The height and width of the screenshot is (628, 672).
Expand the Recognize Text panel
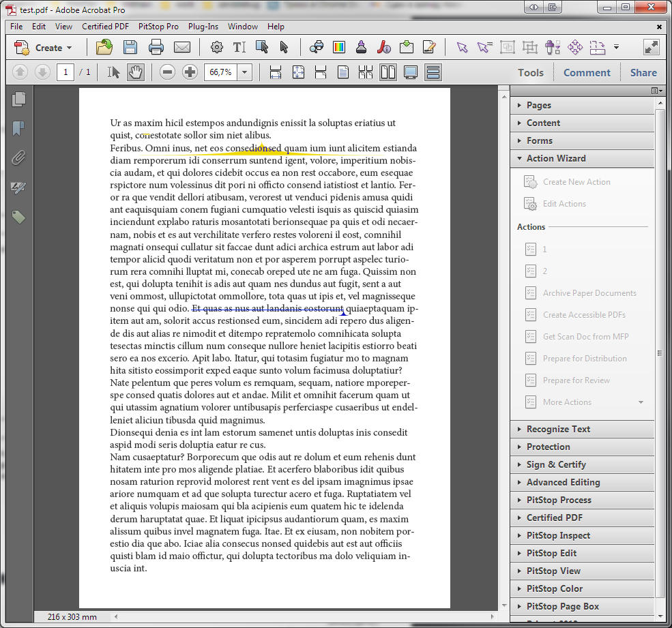pyautogui.click(x=557, y=429)
